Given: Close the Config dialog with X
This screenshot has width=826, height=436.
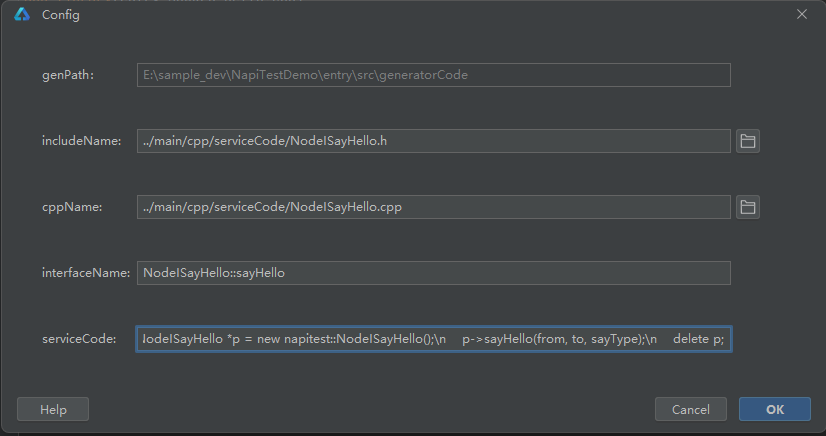Looking at the screenshot, I should click(801, 15).
